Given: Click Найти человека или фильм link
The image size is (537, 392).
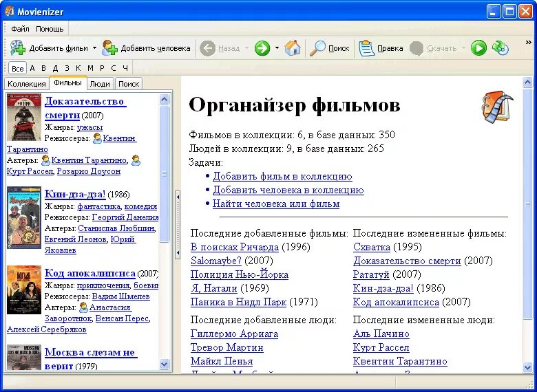Looking at the screenshot, I should point(276,204).
